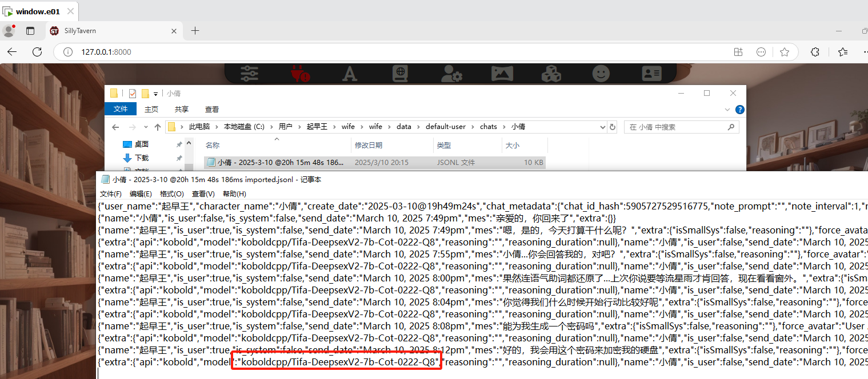This screenshot has height=379, width=868.
Task: Open the API connections plug icon
Action: 300,73
